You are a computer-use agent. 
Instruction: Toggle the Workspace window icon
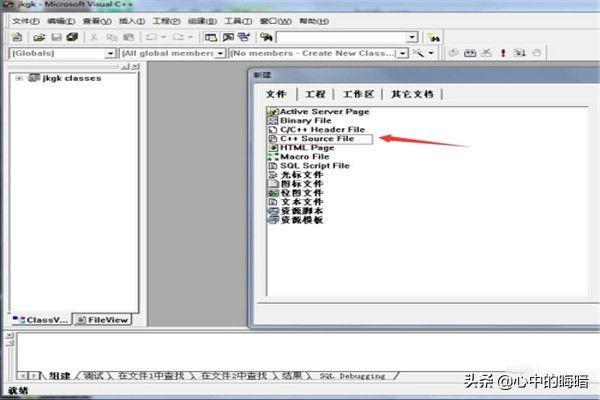(210, 37)
